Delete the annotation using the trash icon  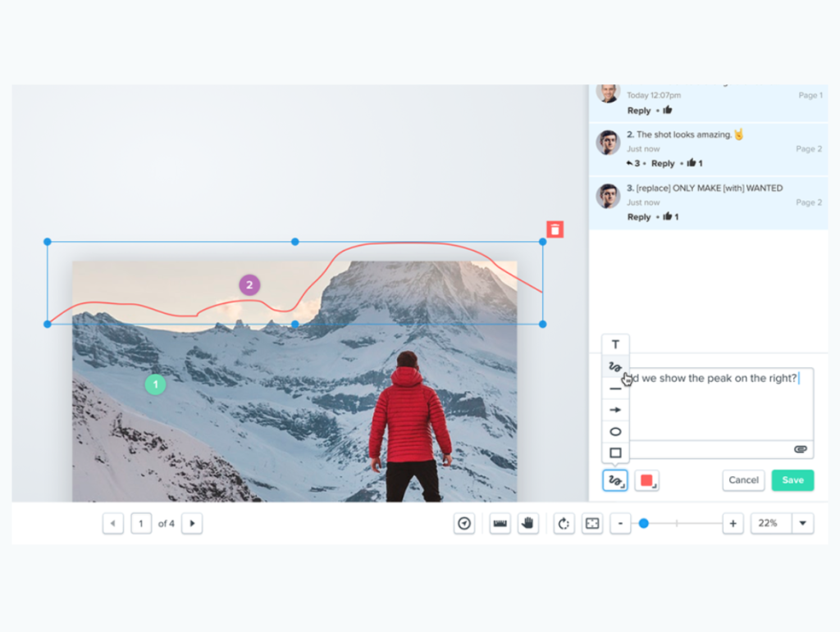[x=555, y=229]
